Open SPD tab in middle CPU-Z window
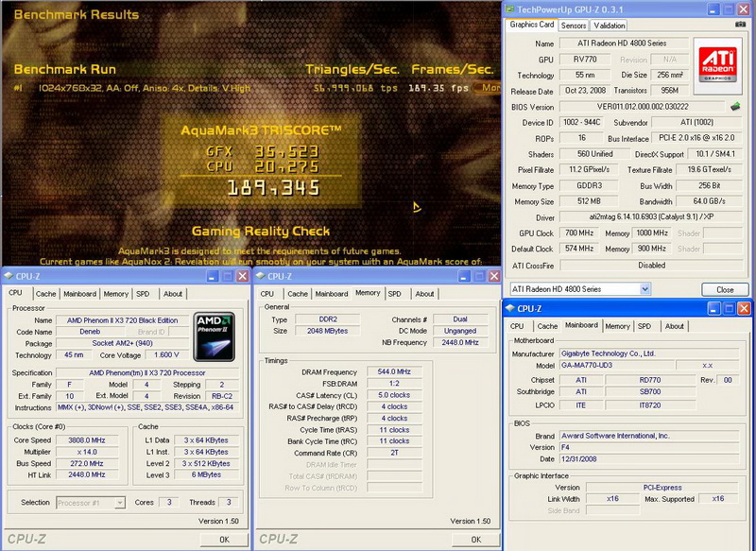This screenshot has width=756, height=551. pyautogui.click(x=394, y=294)
